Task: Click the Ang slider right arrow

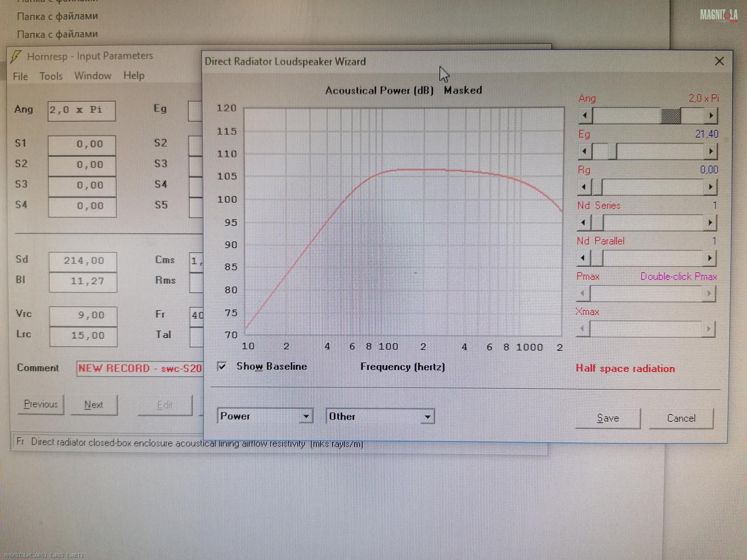Action: tap(711, 116)
